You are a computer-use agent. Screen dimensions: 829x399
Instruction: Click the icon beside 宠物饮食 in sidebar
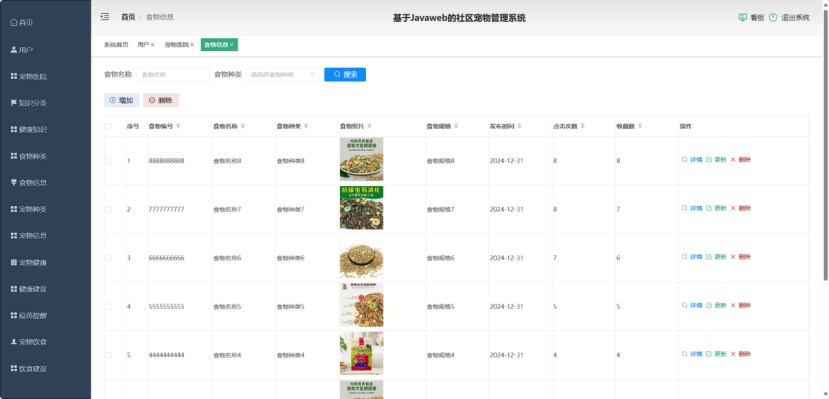tap(14, 341)
